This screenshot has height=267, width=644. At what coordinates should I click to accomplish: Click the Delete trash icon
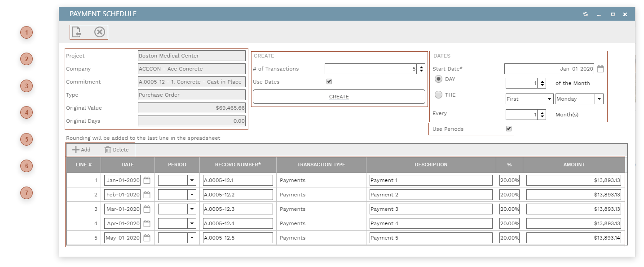coord(108,150)
